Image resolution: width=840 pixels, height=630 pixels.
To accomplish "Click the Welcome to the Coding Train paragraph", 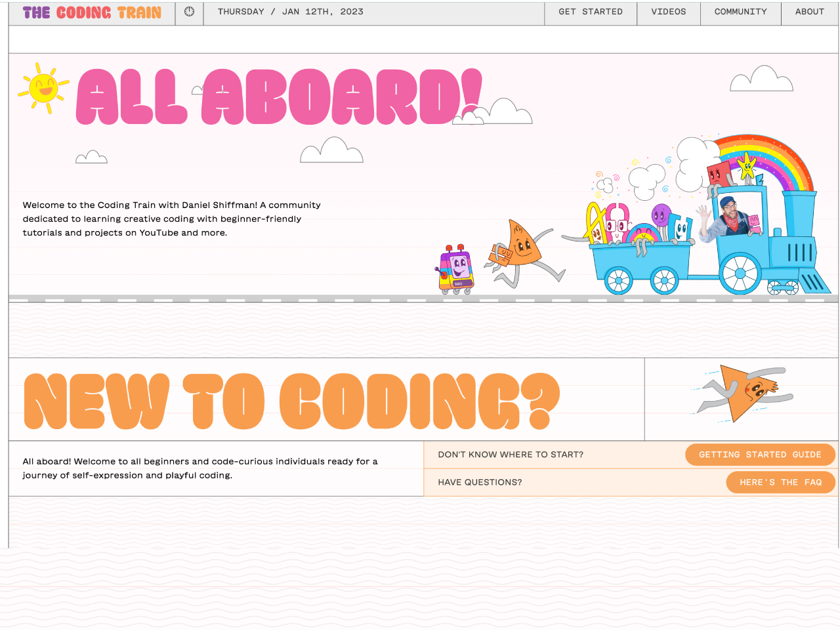I will (172, 219).
